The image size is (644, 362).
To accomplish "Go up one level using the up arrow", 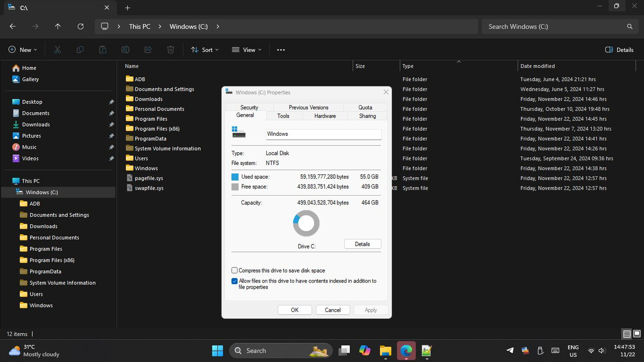I will tap(57, 26).
